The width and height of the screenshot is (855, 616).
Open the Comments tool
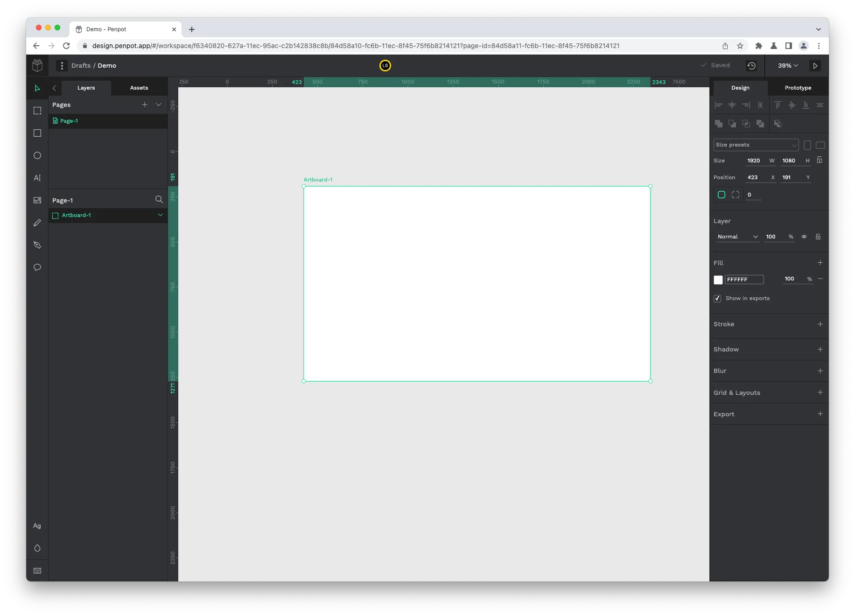click(37, 267)
